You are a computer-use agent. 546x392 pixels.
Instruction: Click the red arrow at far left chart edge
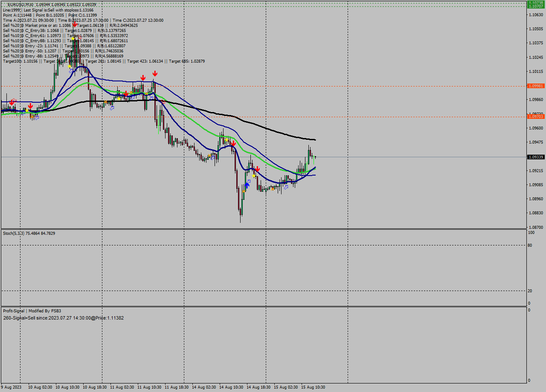pyautogui.click(x=12, y=103)
